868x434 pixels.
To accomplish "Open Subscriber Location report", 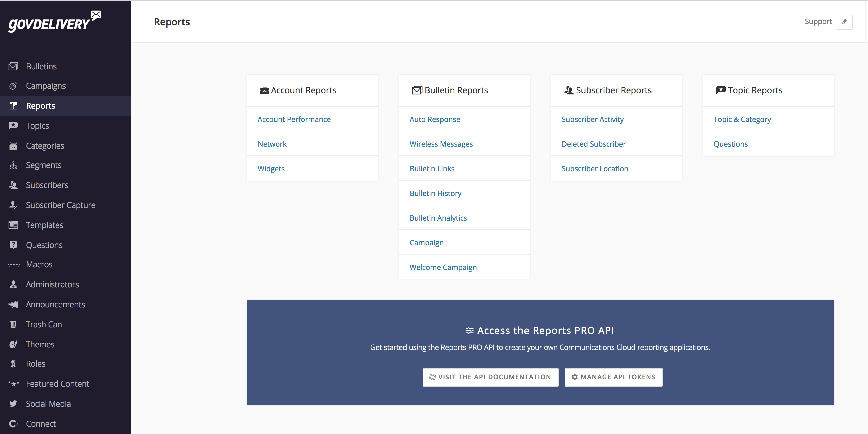I will [x=595, y=168].
